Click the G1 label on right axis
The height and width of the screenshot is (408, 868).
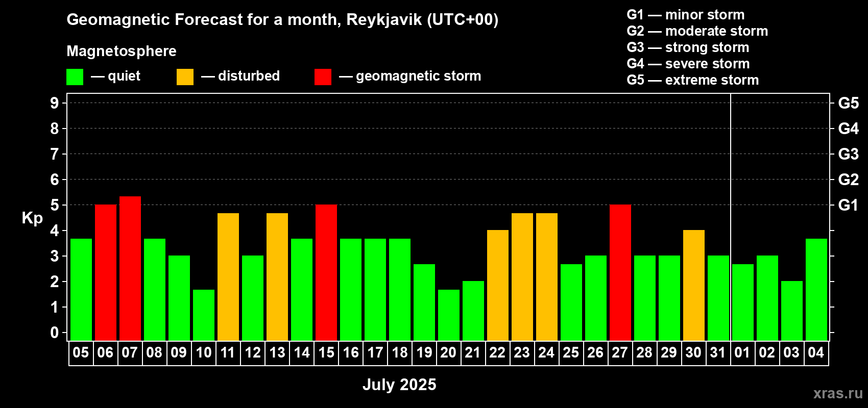(848, 205)
